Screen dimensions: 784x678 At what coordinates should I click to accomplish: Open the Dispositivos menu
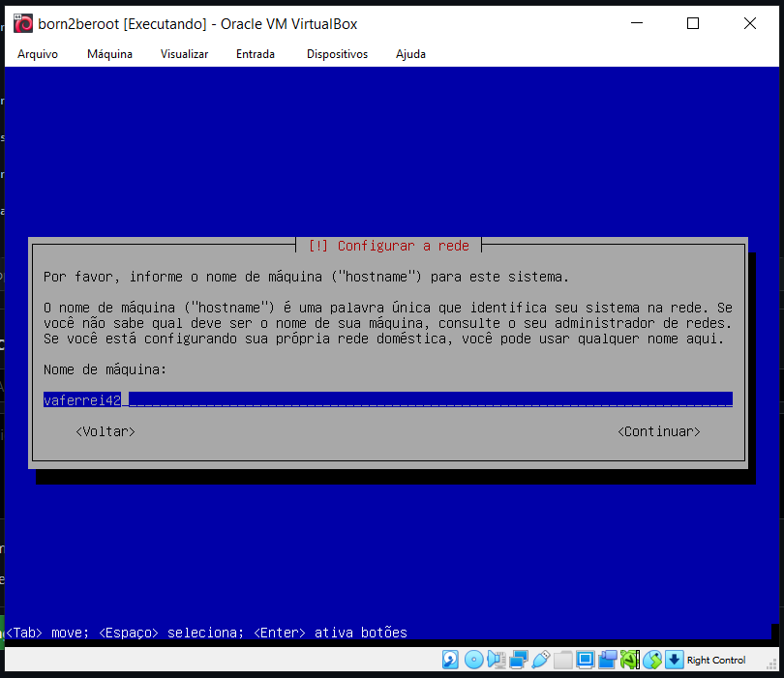click(x=337, y=54)
